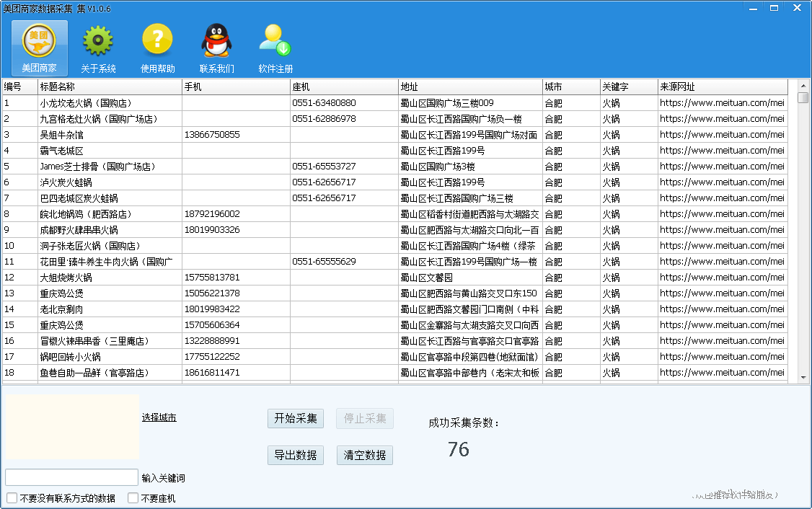The image size is (812, 509).
Task: Open the 选择城市 link
Action: tap(159, 417)
